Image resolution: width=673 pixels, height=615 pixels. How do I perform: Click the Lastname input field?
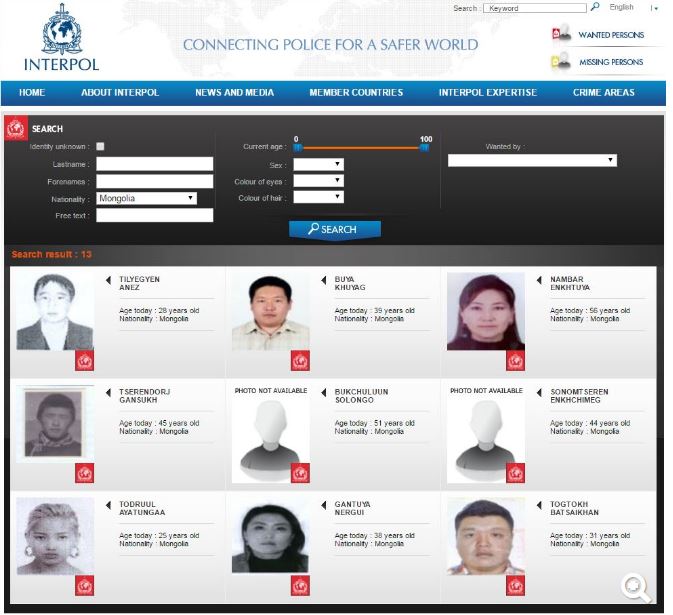point(155,164)
